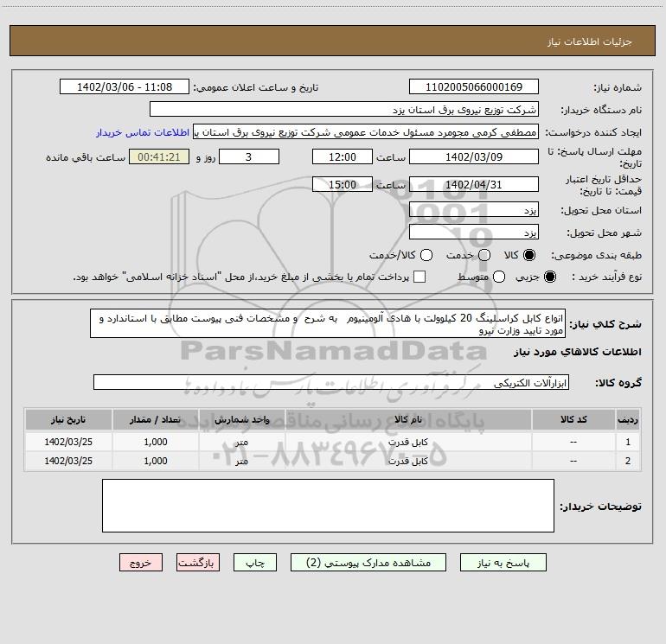Click the پاسخ به نیاز button
Viewport: 666px width, 644px height.
[x=503, y=563]
